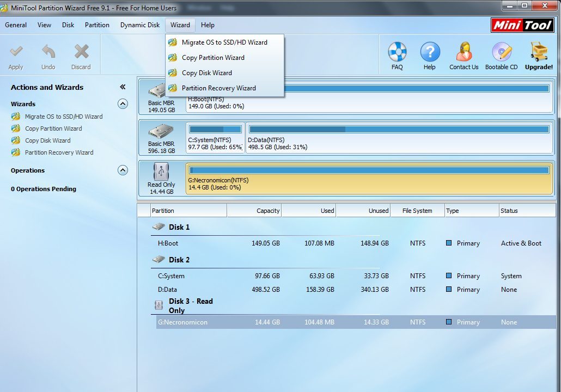
Task: Click Migrate OS wizard icon in dropdown menu
Action: click(173, 42)
